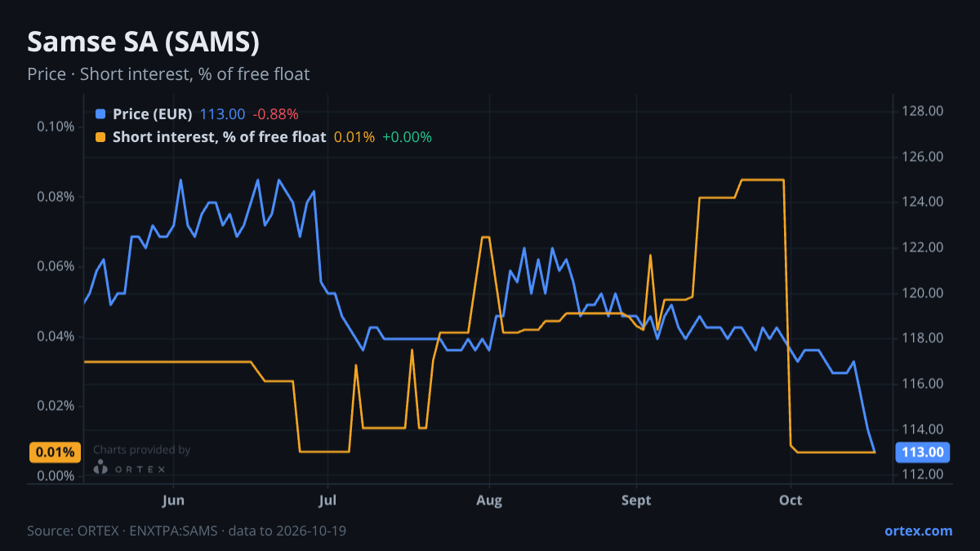Click the 124.00 right axis label
This screenshot has height=551, width=980.
coord(924,202)
